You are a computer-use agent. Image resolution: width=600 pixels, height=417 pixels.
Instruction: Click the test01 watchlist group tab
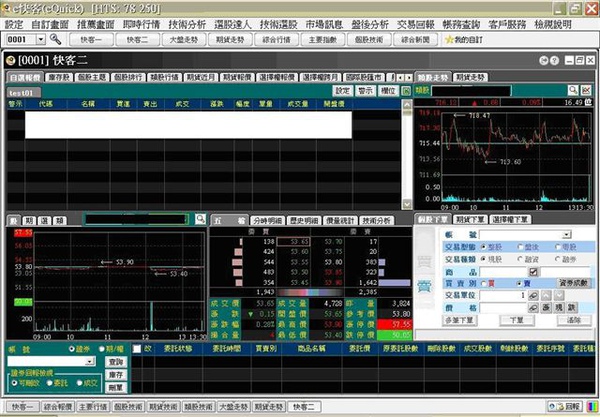[x=21, y=93]
